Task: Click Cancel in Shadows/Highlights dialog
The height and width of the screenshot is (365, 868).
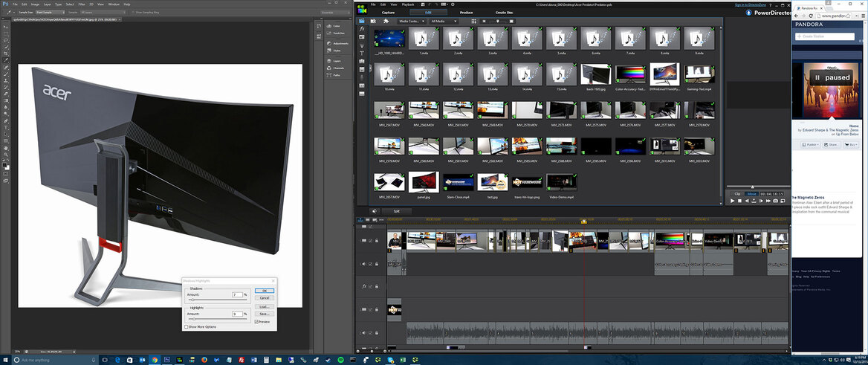Action: point(265,298)
